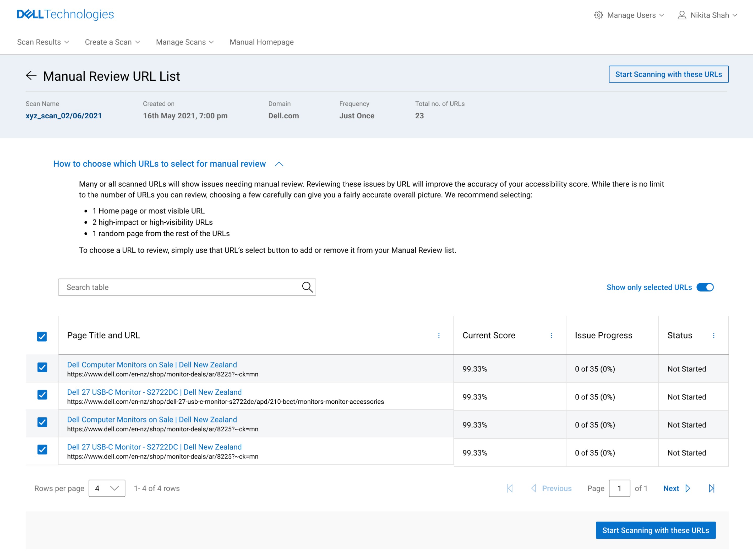This screenshot has height=560, width=753.
Task: Open Current Score column options menu
Action: [x=551, y=336]
